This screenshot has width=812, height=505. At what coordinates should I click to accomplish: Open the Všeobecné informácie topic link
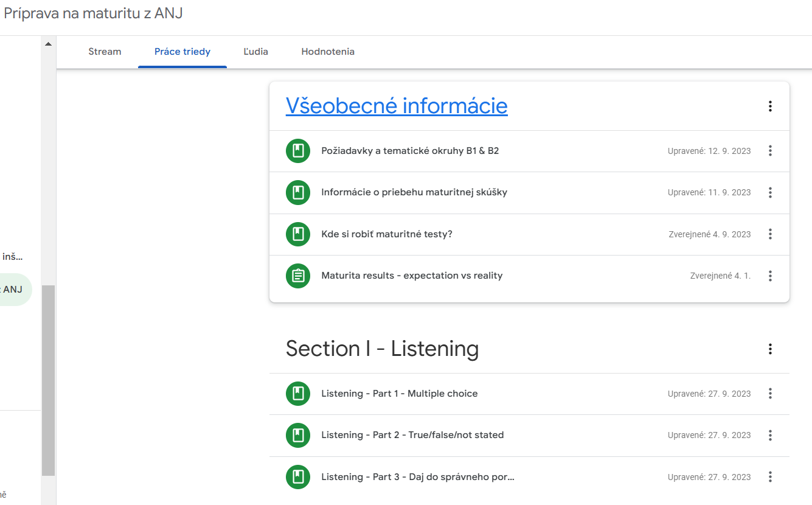[397, 105]
